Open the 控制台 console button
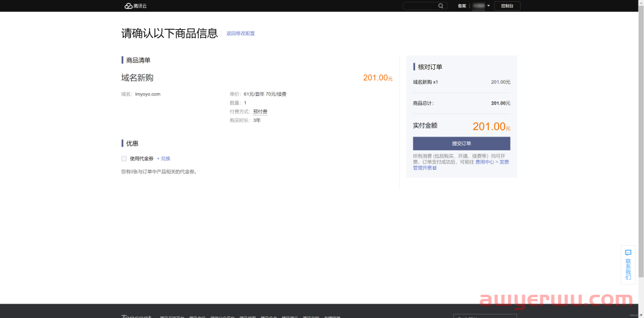Screen dimensions: 644x318 coord(507,6)
